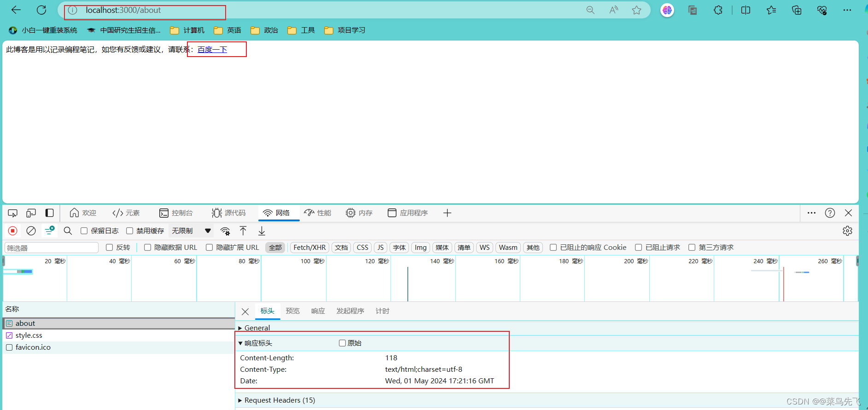Switch to the 应用程序 DevTools tab
The width and height of the screenshot is (868, 410).
point(408,213)
